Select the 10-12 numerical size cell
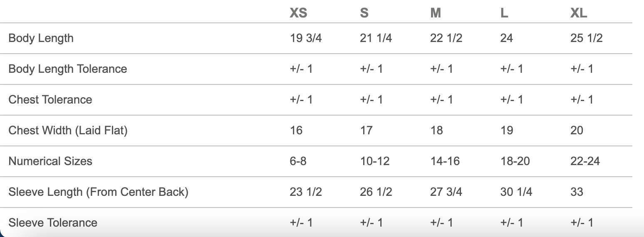The height and width of the screenshot is (237, 644). point(375,161)
